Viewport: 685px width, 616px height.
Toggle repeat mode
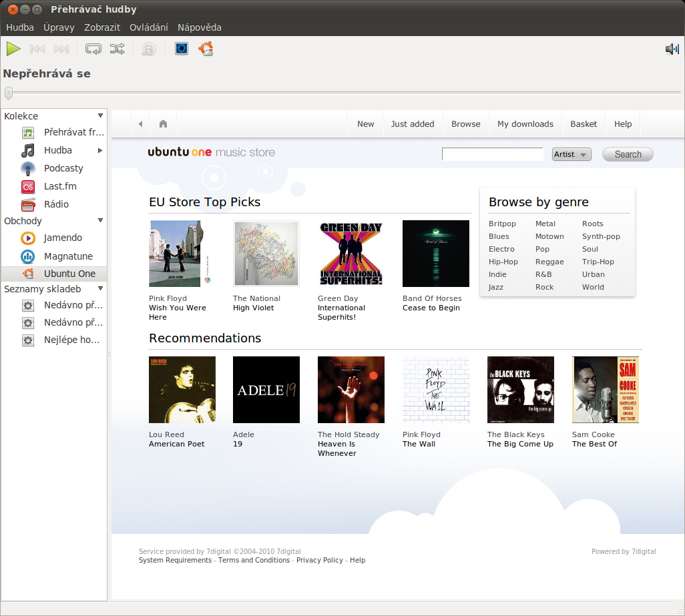(93, 49)
